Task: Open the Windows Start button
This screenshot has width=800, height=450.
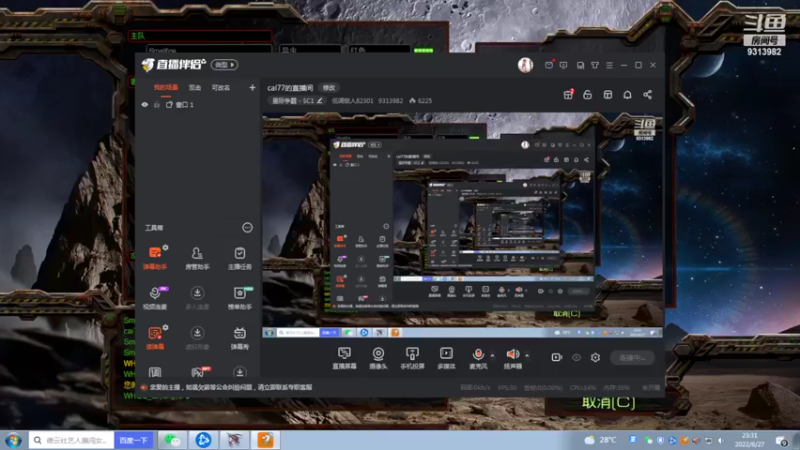Action: tap(13, 440)
